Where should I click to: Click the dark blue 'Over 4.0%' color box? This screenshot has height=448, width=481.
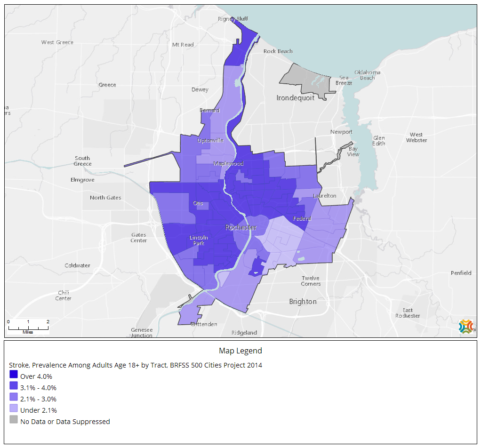13,374
